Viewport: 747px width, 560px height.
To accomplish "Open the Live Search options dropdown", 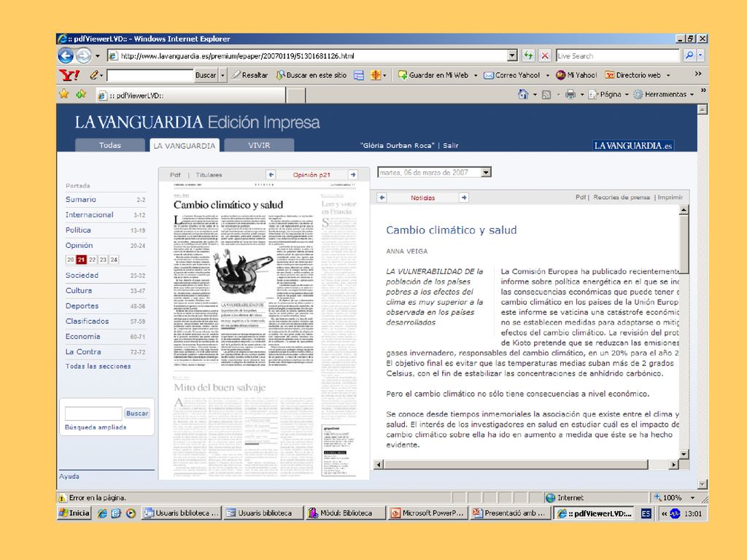I will 700,55.
